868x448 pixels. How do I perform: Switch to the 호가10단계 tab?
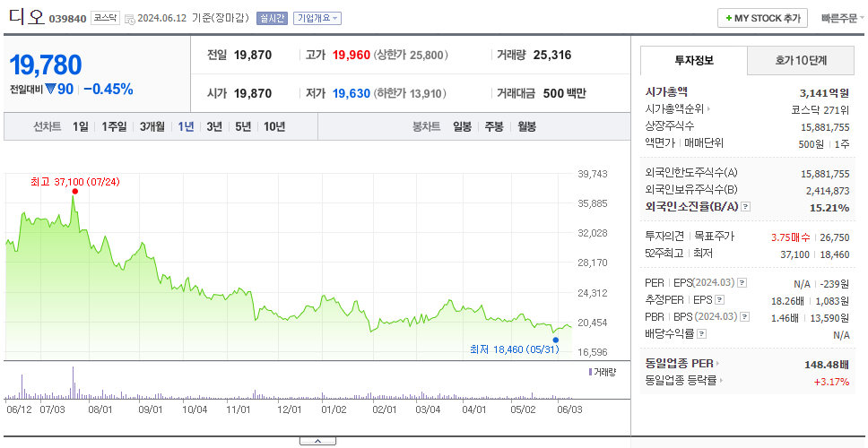pyautogui.click(x=801, y=61)
